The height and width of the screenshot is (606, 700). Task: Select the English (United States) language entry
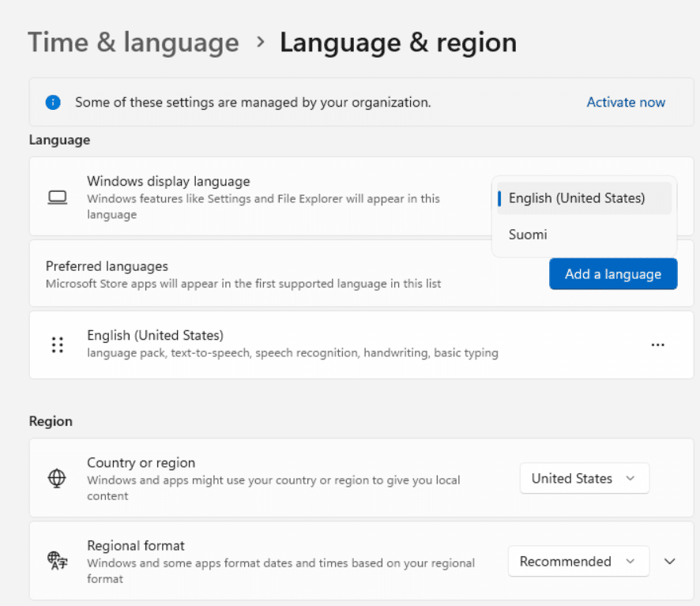(362, 344)
